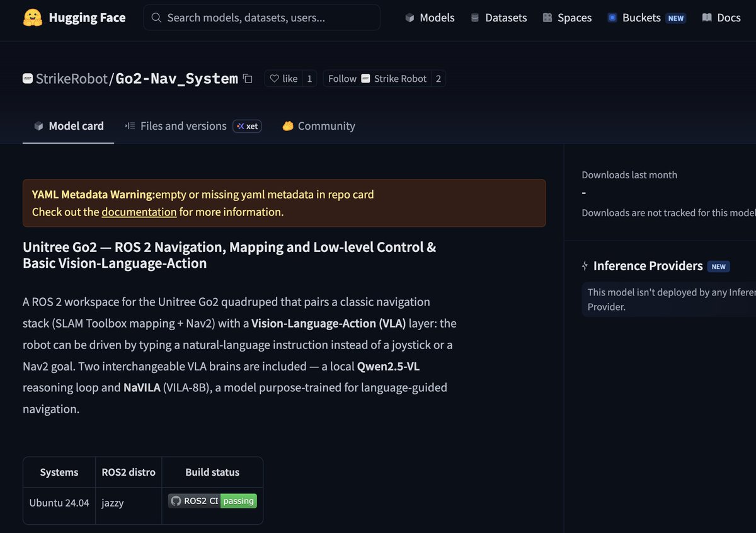The height and width of the screenshot is (533, 756).
Task: Click the xet badge
Action: pos(247,126)
